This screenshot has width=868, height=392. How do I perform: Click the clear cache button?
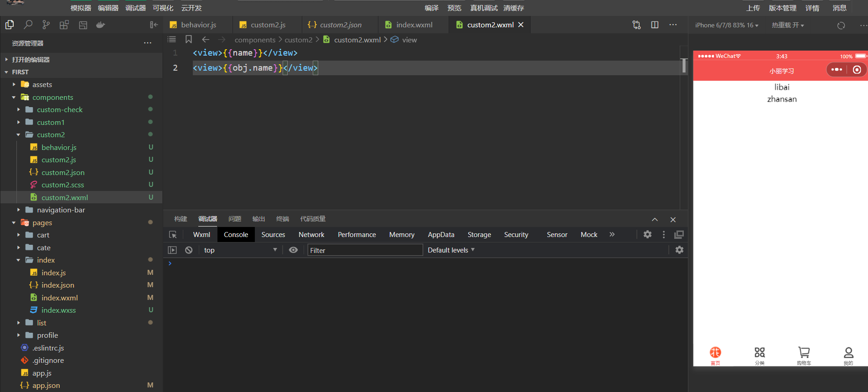point(513,8)
